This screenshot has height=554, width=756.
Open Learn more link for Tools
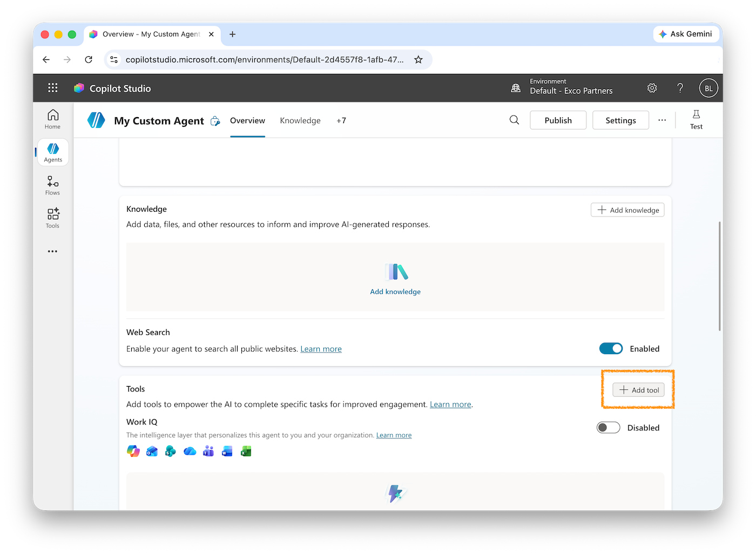click(450, 404)
